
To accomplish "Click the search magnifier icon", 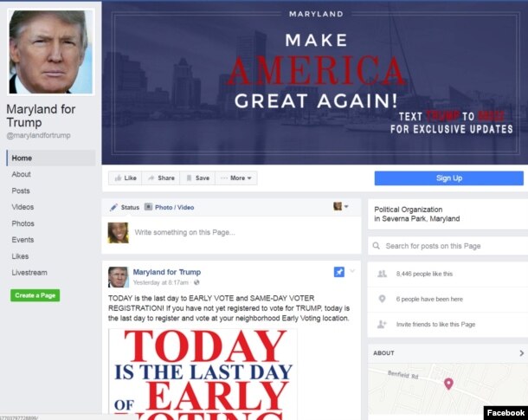I will coord(377,246).
